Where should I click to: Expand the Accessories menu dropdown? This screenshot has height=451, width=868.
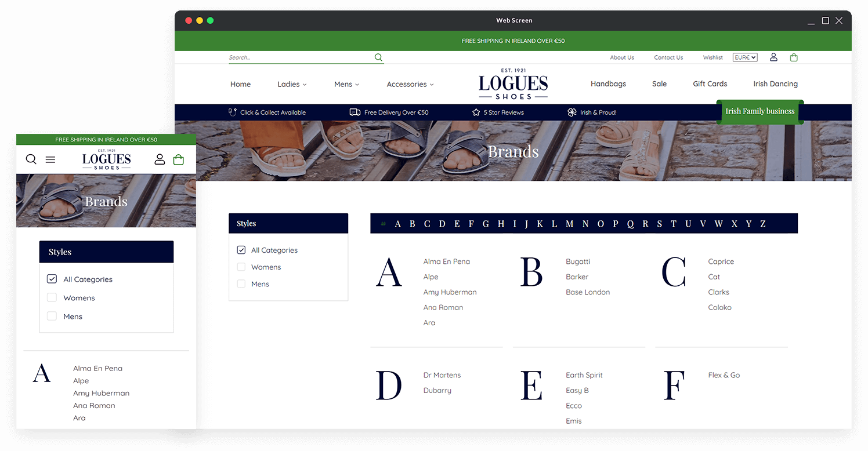point(410,84)
